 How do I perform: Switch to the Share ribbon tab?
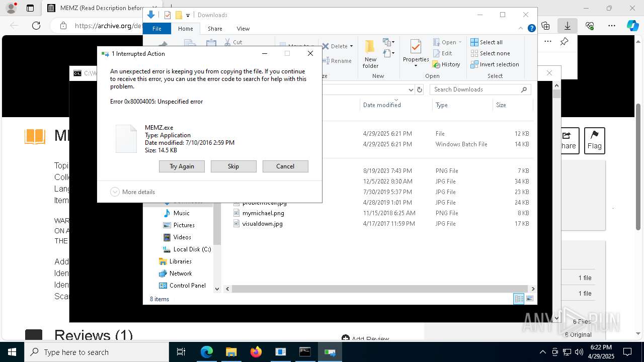[x=215, y=29]
